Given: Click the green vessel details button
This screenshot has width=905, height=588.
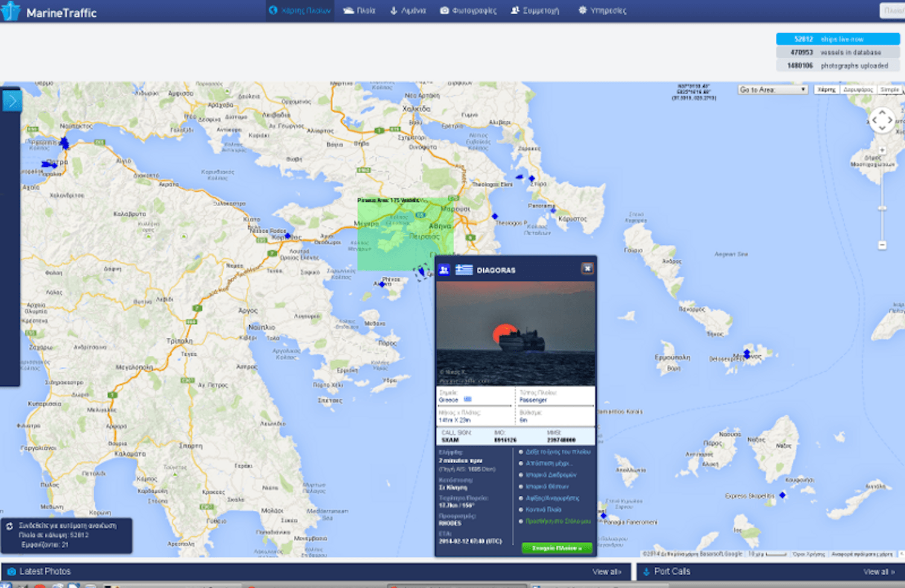Looking at the screenshot, I should coord(556,548).
